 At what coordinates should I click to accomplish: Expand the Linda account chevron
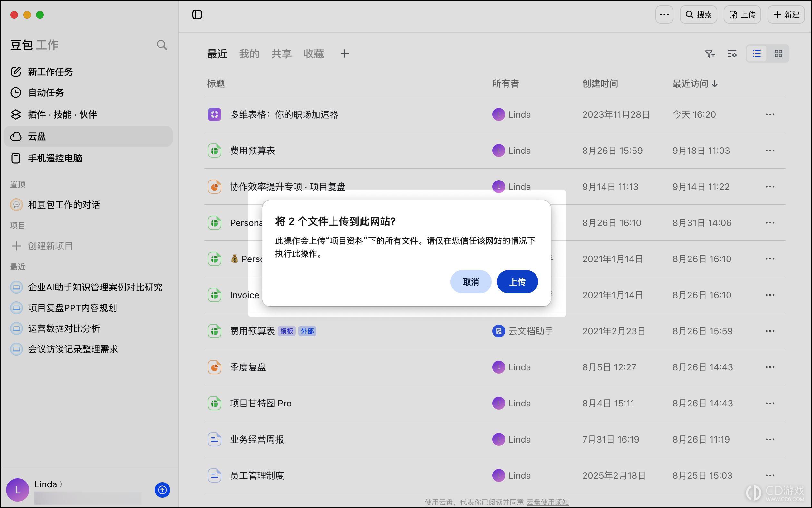coord(61,484)
